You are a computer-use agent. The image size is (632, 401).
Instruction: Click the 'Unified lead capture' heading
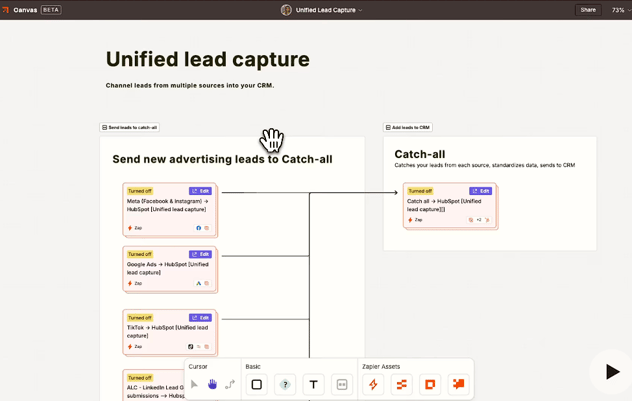(x=208, y=59)
